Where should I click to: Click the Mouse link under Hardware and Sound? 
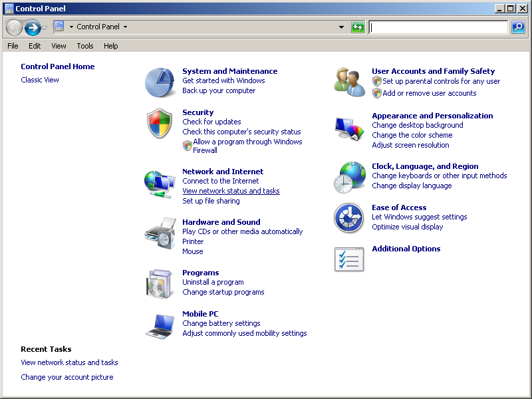point(193,251)
